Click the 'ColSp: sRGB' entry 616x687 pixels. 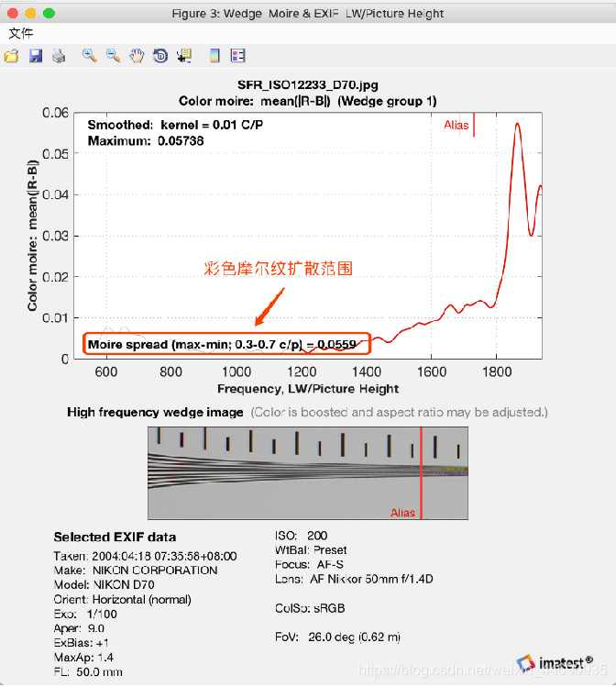(x=310, y=608)
